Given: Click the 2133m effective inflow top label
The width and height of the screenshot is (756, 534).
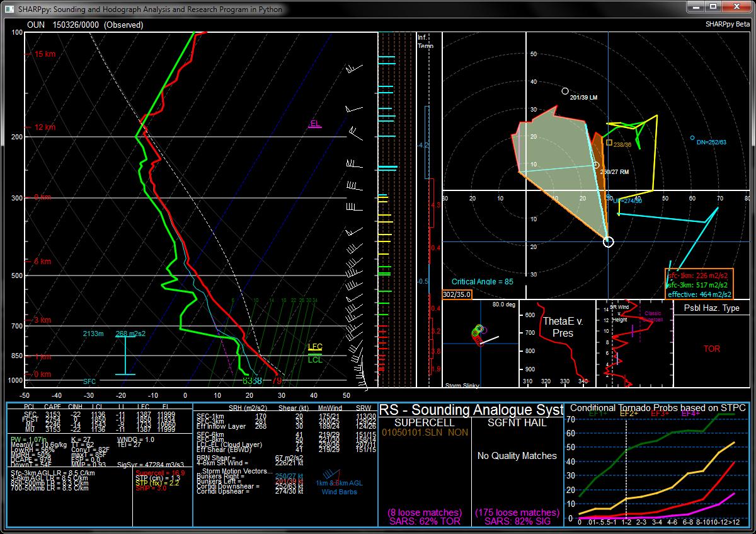Looking at the screenshot, I should (93, 334).
